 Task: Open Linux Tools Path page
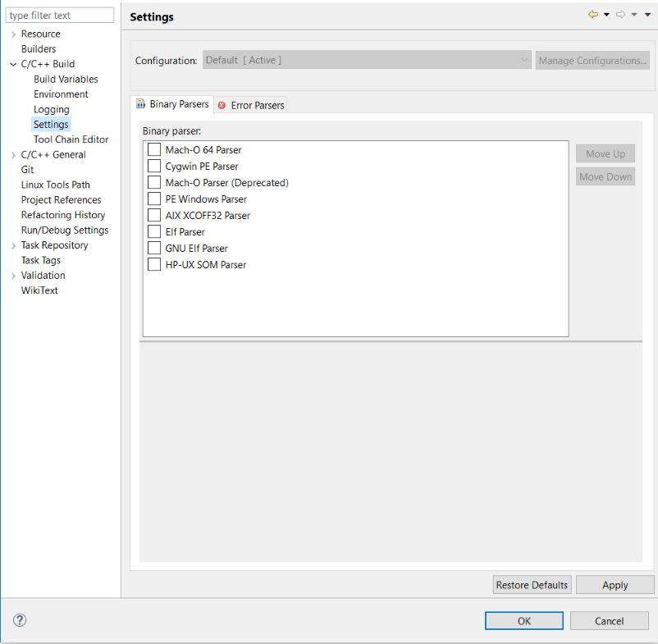56,185
